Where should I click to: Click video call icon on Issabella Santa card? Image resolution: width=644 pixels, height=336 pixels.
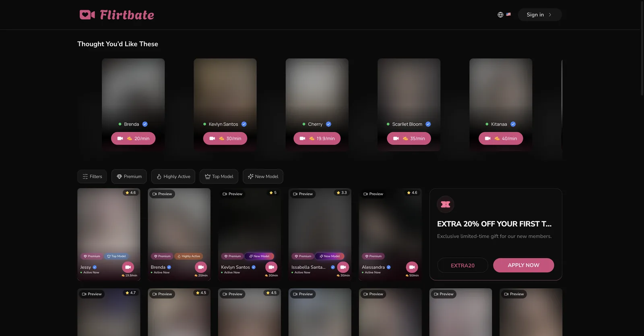343,267
